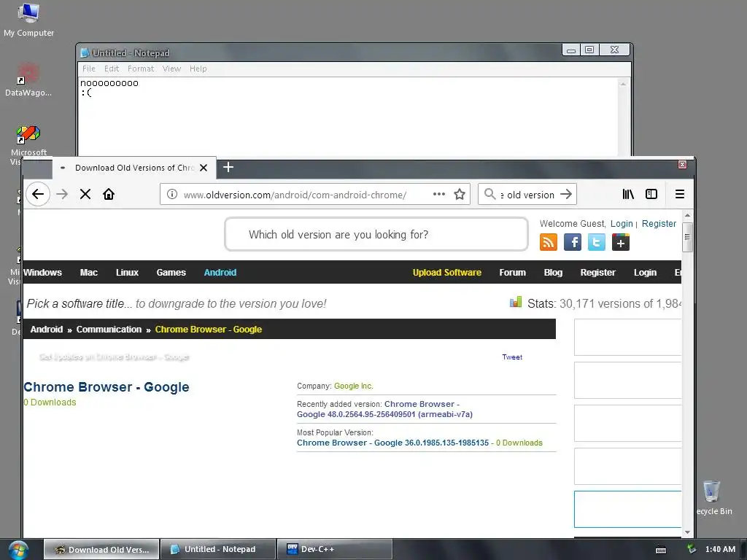The image size is (747, 560).
Task: Click Chrome Browser - Google breadcrumb
Action: tap(208, 329)
